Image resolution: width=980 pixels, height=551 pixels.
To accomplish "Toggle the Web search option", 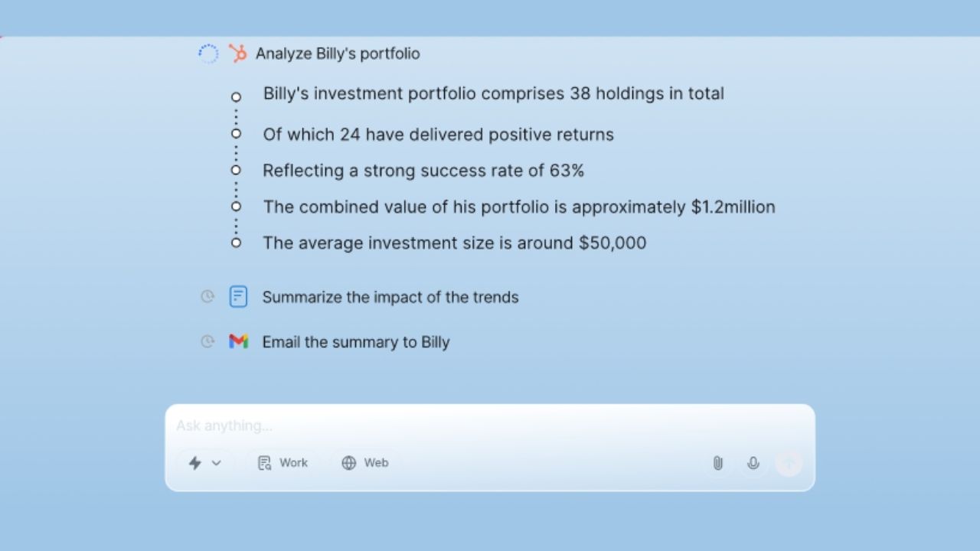I will [365, 463].
